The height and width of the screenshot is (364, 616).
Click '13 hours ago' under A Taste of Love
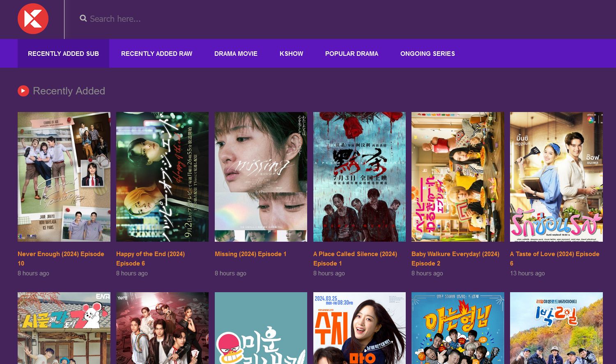(x=527, y=273)
